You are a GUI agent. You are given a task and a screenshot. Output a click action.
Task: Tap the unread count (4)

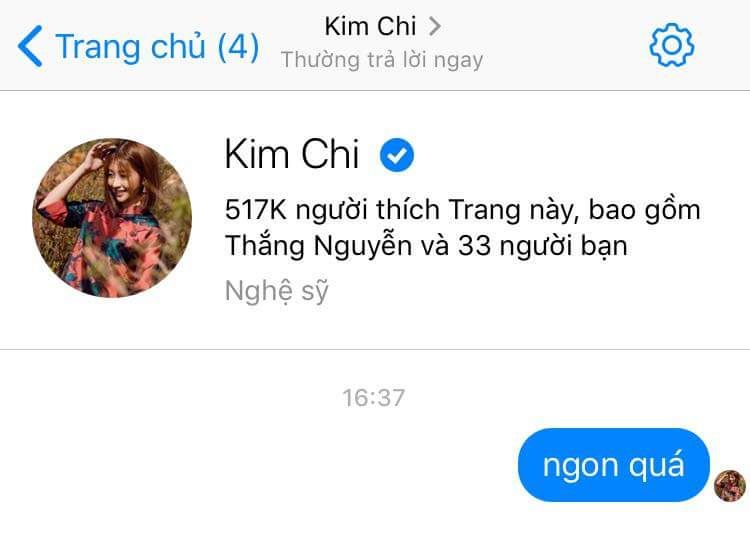238,46
